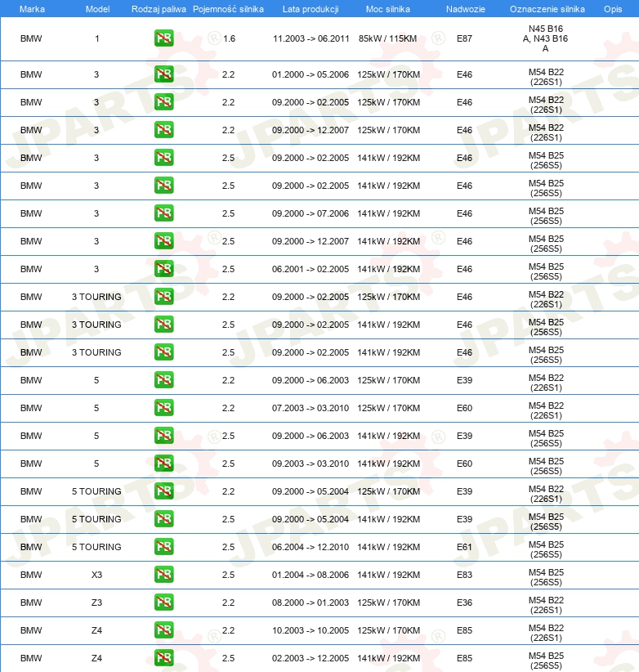This screenshot has height=672, width=639.
Task: Click fuel icon for BMW 3 2.2 09.2000->12.2007
Action: pos(164,130)
